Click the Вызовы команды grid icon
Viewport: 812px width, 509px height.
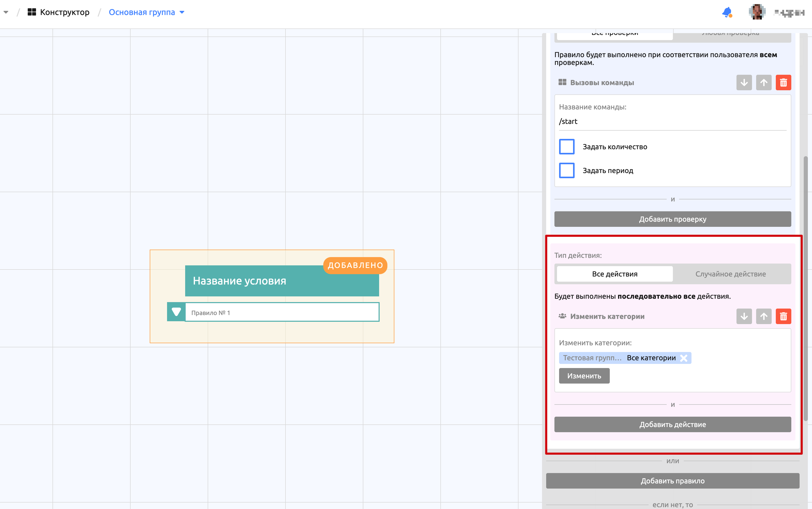pos(562,83)
